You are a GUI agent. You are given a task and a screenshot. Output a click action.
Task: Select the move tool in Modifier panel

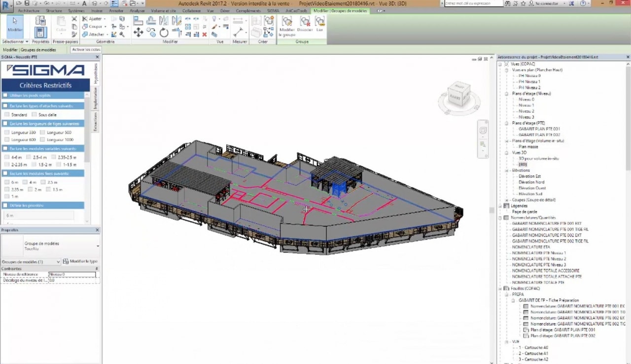[139, 33]
